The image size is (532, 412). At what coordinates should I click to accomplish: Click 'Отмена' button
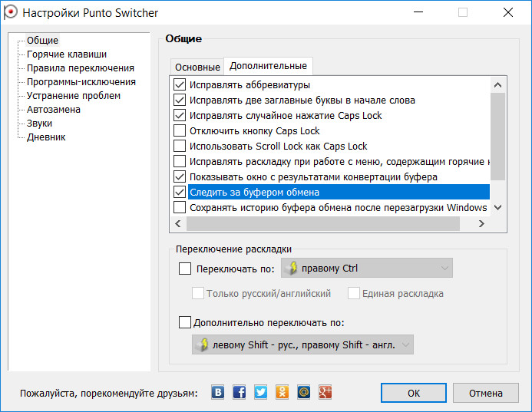[x=485, y=393]
